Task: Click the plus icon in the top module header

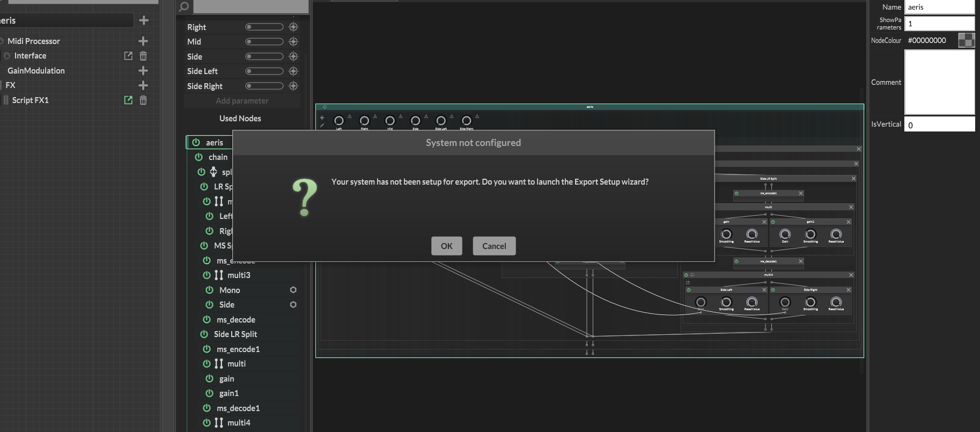Action: [144, 20]
